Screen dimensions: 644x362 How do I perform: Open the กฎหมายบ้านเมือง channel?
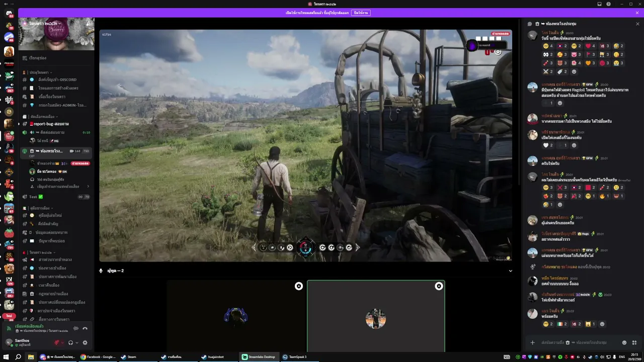(x=56, y=294)
